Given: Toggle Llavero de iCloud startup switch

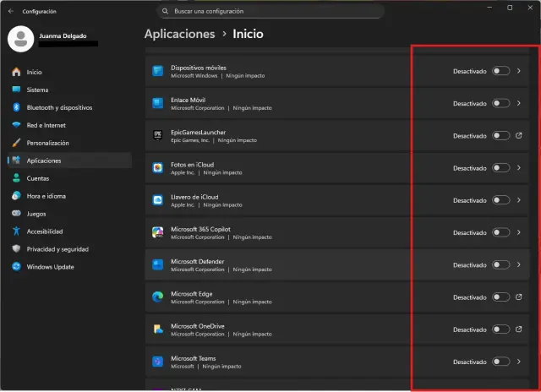Looking at the screenshot, I should [x=500, y=200].
